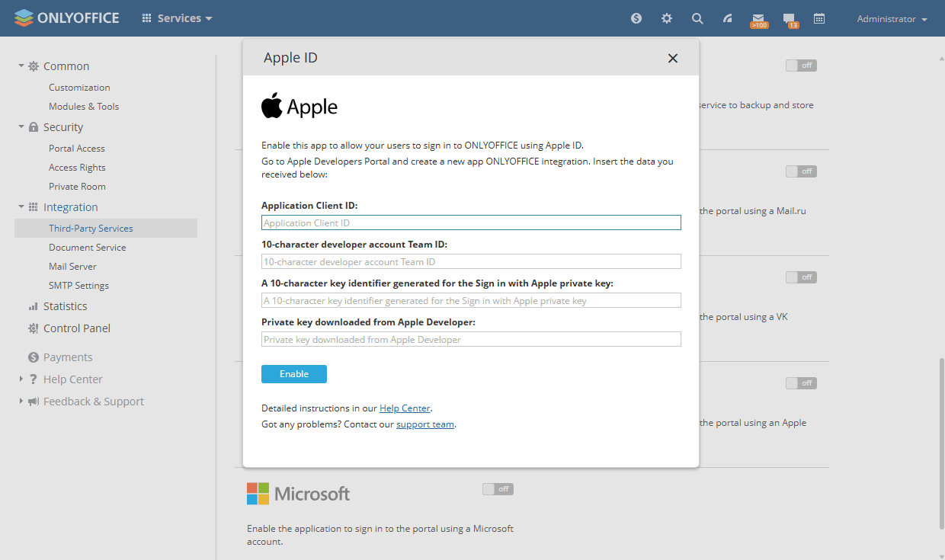Click the search magnifier icon

(x=697, y=18)
